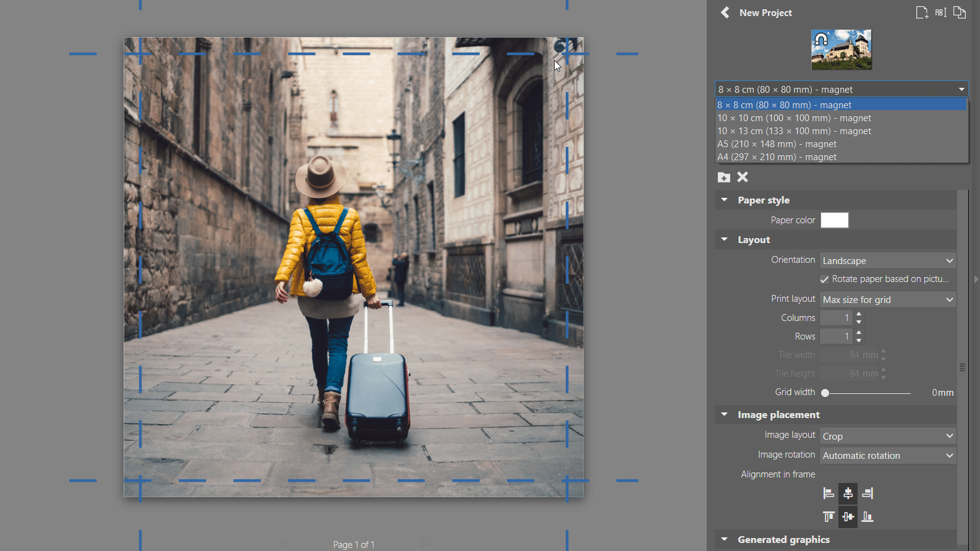Go back using the arrow beside New Project
The image size is (980, 551).
pyautogui.click(x=725, y=12)
